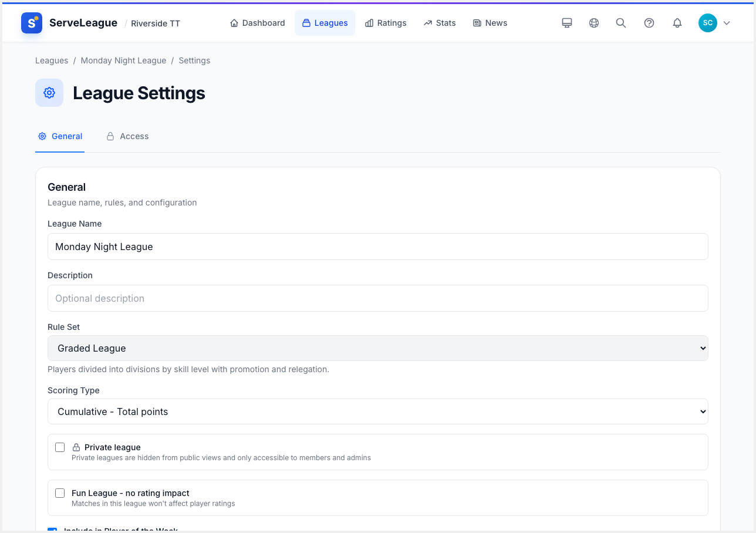Open Ratings in top navigation

click(x=386, y=23)
